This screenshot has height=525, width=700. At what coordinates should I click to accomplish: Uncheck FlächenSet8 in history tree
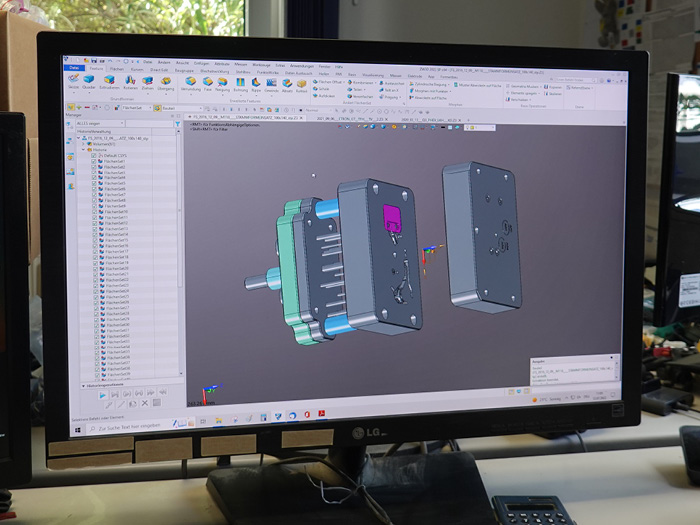click(94, 200)
